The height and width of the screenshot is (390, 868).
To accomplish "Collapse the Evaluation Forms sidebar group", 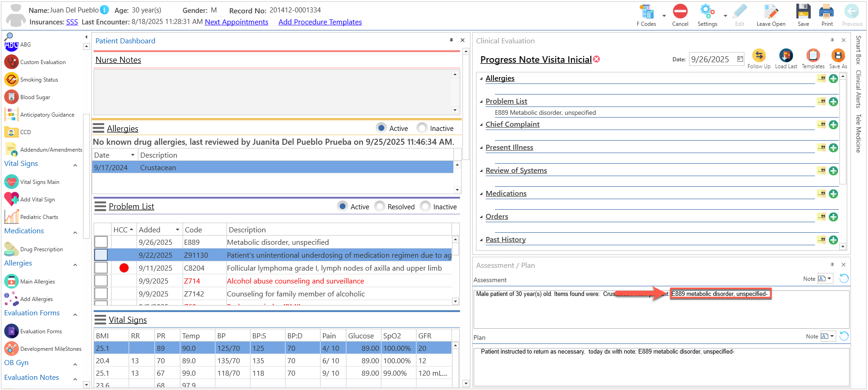I will pos(75,314).
